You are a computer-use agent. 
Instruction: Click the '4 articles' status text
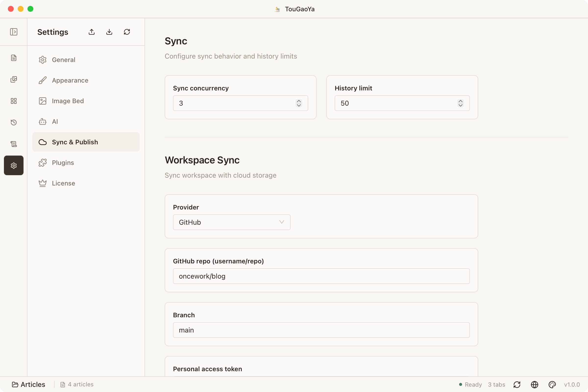[x=81, y=384]
